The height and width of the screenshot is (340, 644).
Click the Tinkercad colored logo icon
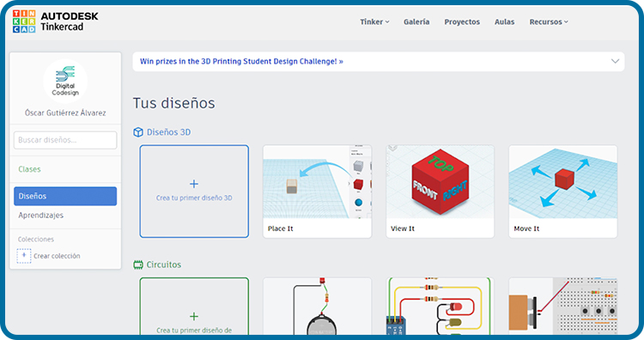click(24, 21)
